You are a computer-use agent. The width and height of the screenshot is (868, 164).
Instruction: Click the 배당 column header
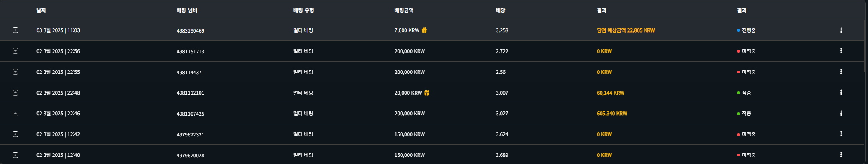click(x=500, y=10)
